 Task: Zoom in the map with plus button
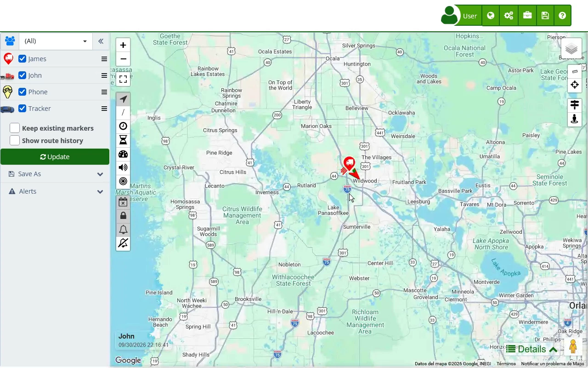tap(123, 45)
